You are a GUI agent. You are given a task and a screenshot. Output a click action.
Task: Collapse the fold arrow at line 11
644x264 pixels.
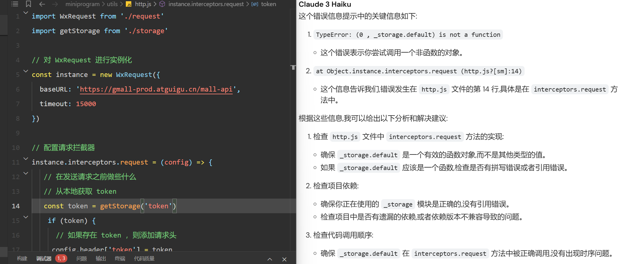(x=26, y=159)
